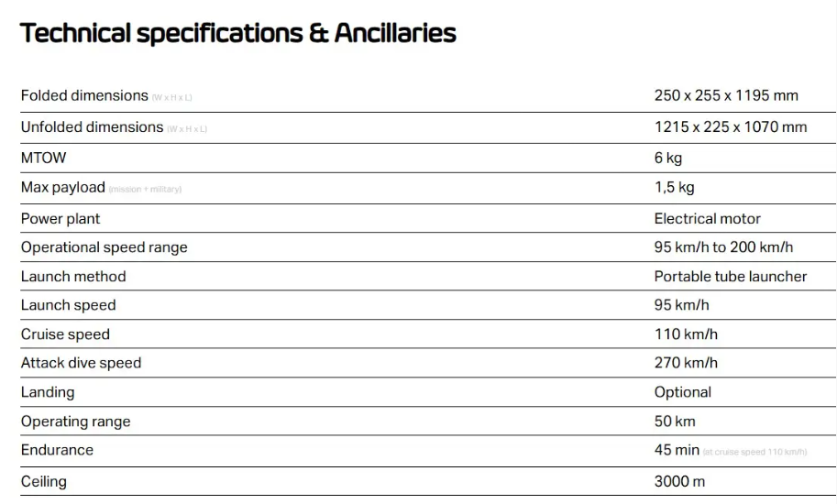Click the Technical specifications & Ancillaries heading
This screenshot has width=837, height=504.
pos(238,34)
